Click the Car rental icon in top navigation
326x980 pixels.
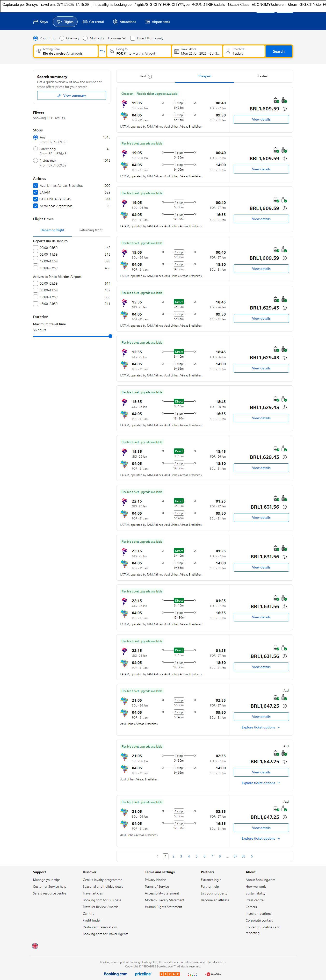tap(85, 22)
